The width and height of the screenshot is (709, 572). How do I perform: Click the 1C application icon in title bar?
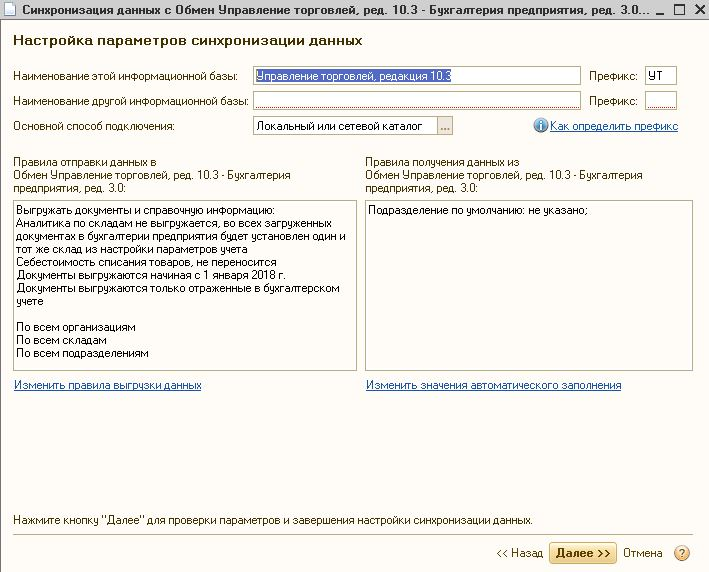(x=10, y=10)
